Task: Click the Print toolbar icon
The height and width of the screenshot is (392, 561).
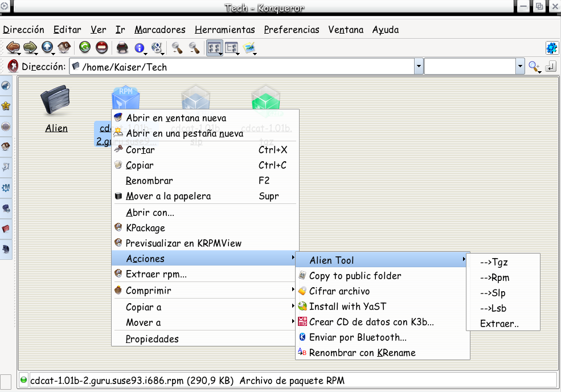Action: [x=122, y=47]
